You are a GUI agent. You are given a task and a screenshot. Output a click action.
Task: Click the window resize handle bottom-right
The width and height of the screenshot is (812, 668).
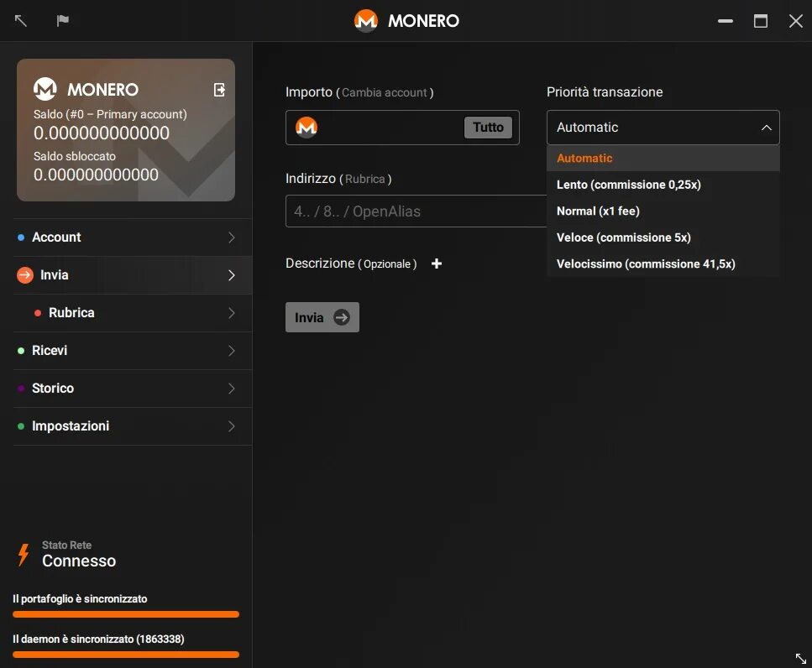pos(800,658)
